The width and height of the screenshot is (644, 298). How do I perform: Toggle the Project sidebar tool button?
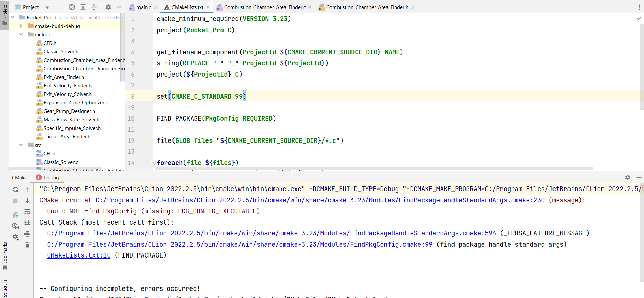point(5,16)
